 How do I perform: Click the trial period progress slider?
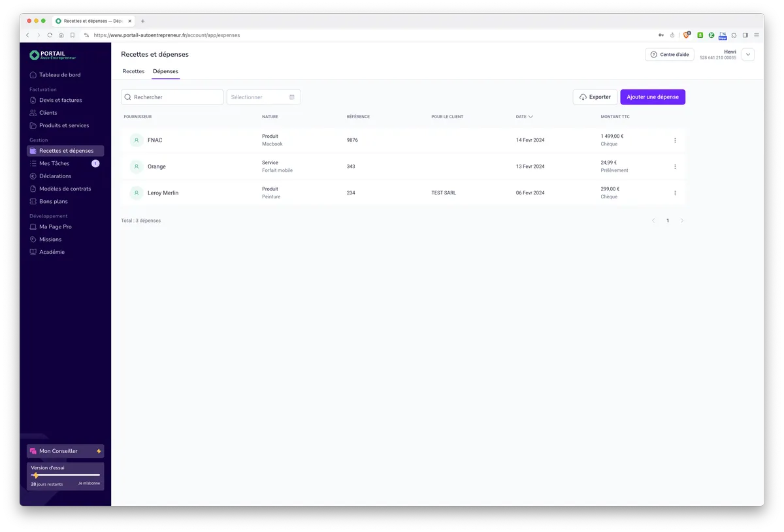(65, 475)
